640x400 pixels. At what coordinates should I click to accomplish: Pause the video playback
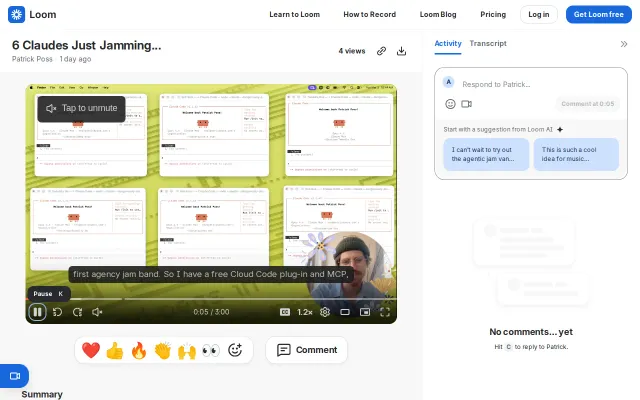pyautogui.click(x=37, y=312)
